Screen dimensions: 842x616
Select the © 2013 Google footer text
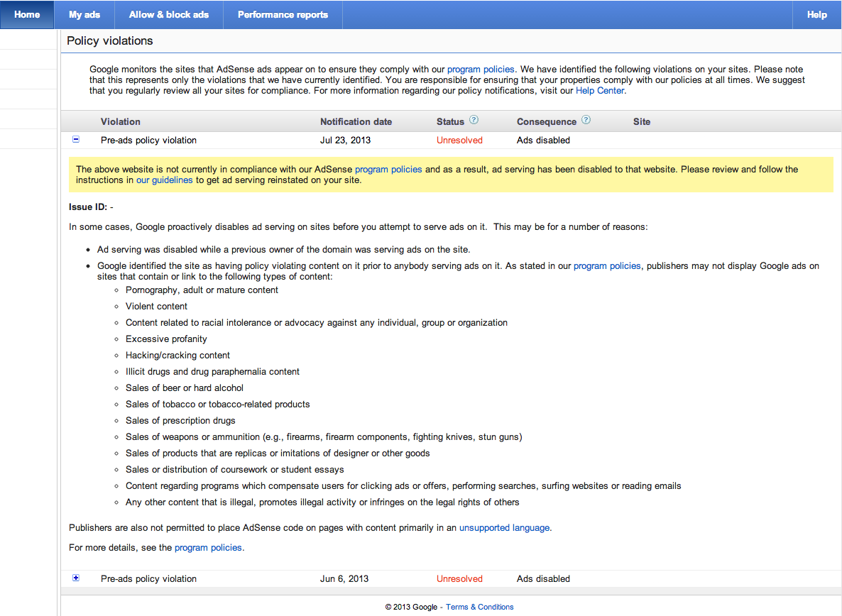[411, 607]
